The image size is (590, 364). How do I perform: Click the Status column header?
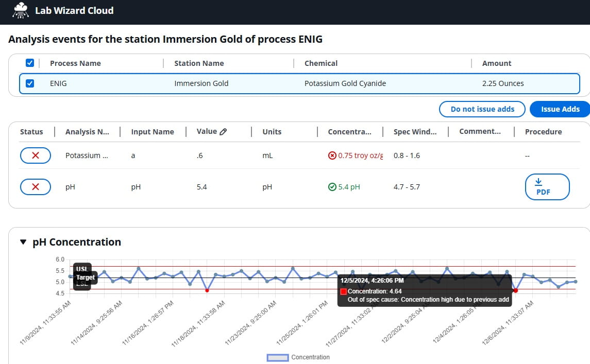coord(31,132)
